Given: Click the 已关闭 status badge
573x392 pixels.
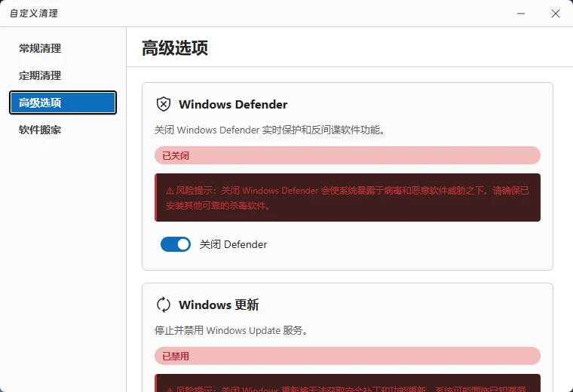Looking at the screenshot, I should [347, 155].
